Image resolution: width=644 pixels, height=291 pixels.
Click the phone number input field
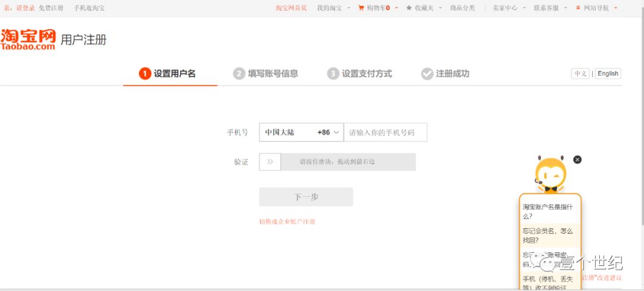[x=385, y=132]
